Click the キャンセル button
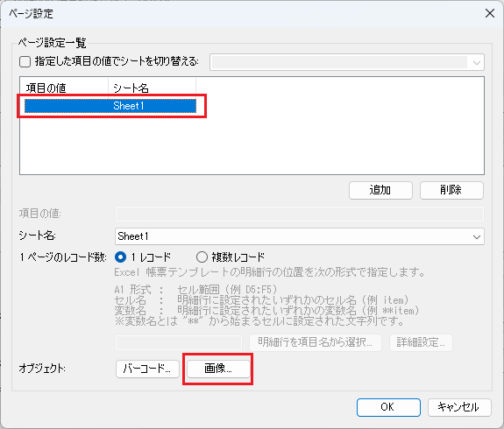Image resolution: width=504 pixels, height=429 pixels. point(459,407)
